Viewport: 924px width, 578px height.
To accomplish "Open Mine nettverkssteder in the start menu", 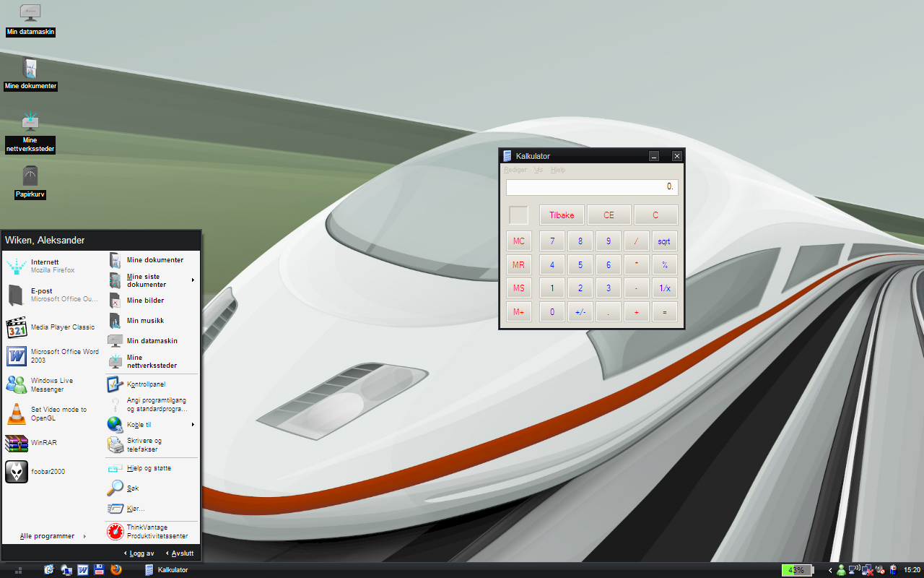I will pos(152,361).
